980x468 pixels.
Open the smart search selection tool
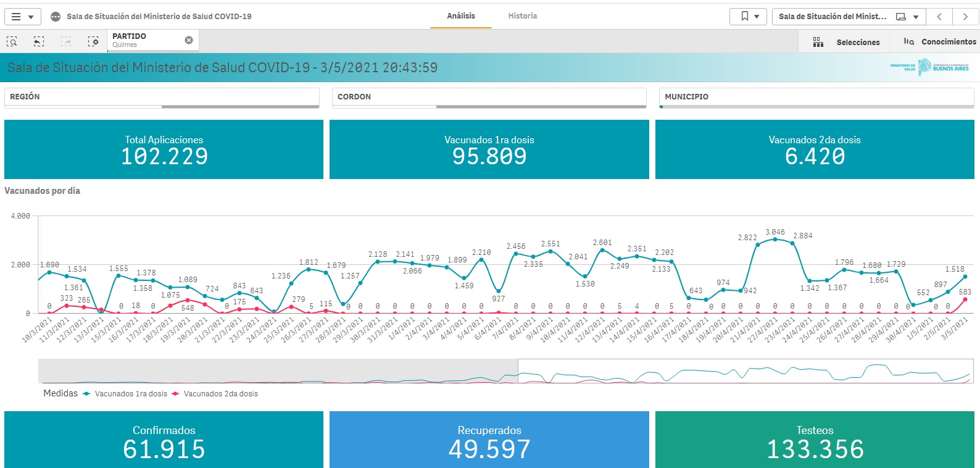12,41
